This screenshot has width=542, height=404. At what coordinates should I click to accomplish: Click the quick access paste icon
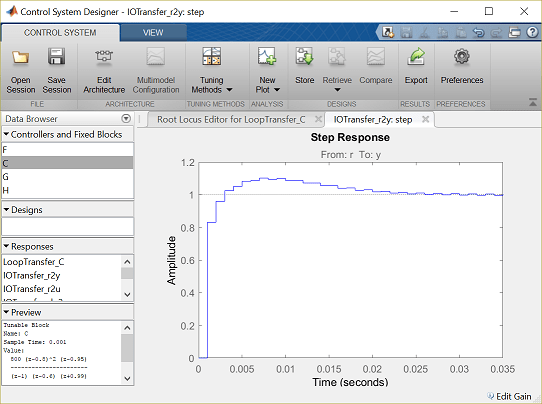tap(460, 32)
